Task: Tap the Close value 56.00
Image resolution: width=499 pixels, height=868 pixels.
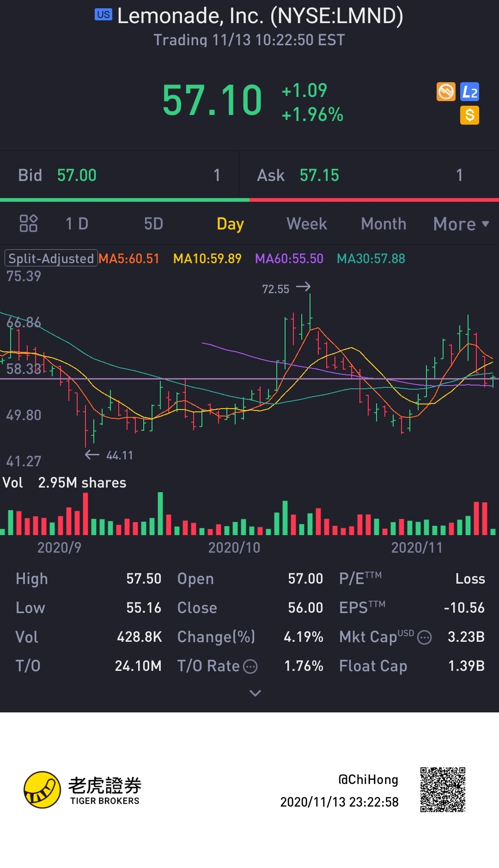Action: [x=305, y=608]
